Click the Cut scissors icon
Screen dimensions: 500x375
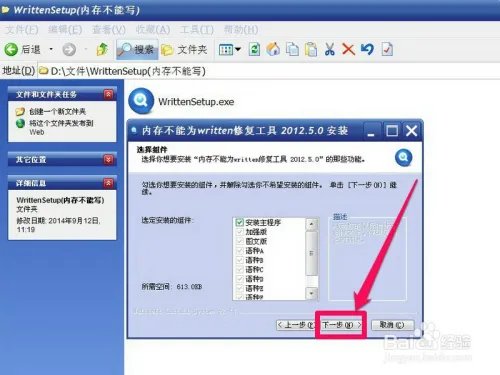[329, 49]
